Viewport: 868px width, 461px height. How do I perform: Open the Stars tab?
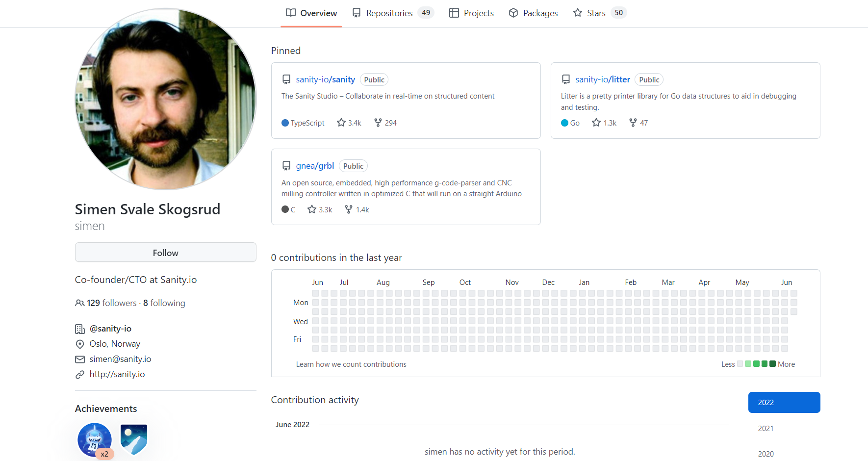tap(600, 13)
